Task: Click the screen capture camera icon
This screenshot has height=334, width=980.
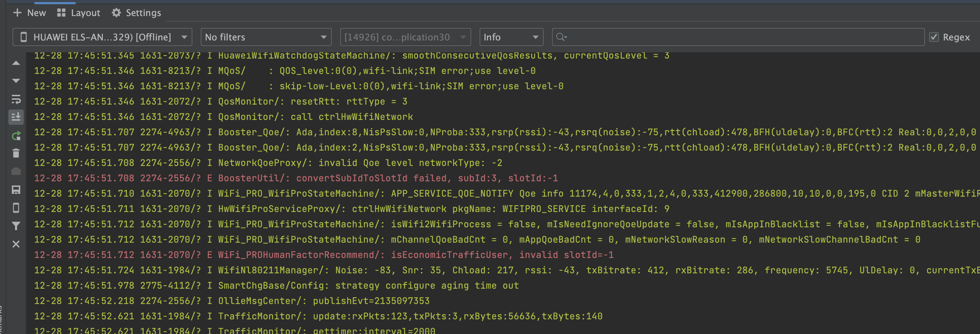Action: (16, 172)
